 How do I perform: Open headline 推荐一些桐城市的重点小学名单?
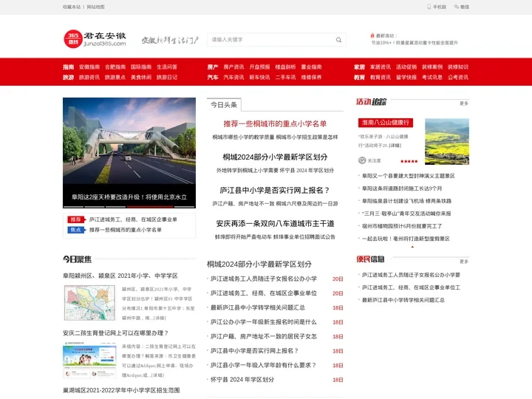coord(275,124)
